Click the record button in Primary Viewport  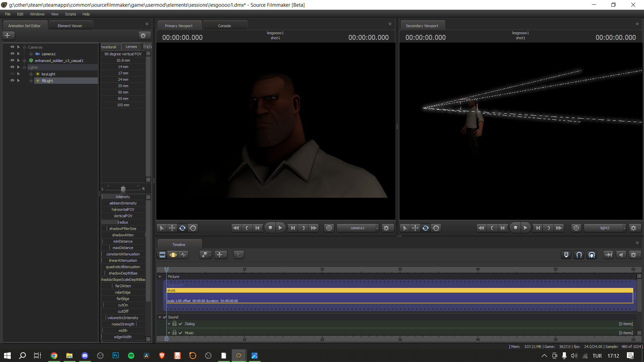(270, 228)
